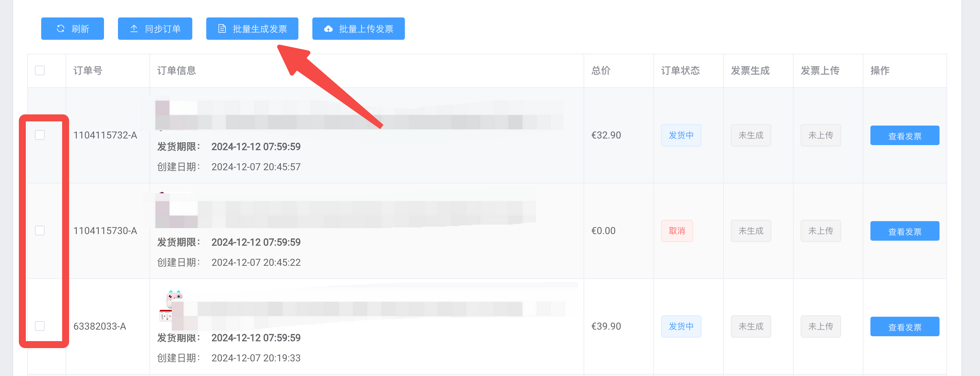
Task: Click the red 取消 status tag
Action: pyautogui.click(x=676, y=231)
